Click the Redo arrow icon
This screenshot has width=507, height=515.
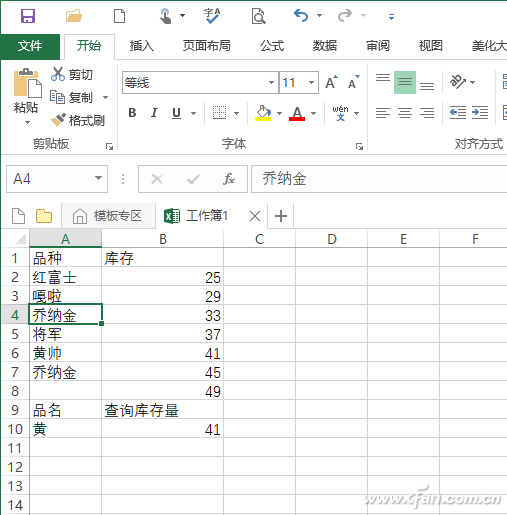[x=345, y=15]
